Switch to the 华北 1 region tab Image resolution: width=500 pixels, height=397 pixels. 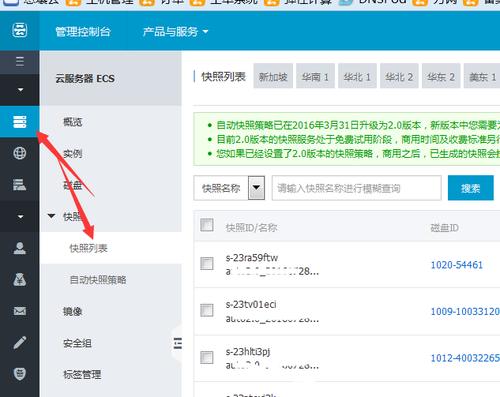click(x=357, y=76)
